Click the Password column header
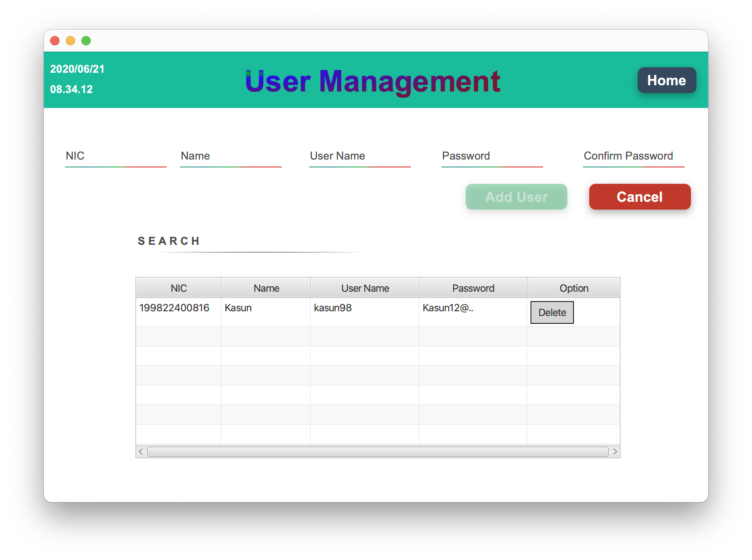 tap(473, 287)
